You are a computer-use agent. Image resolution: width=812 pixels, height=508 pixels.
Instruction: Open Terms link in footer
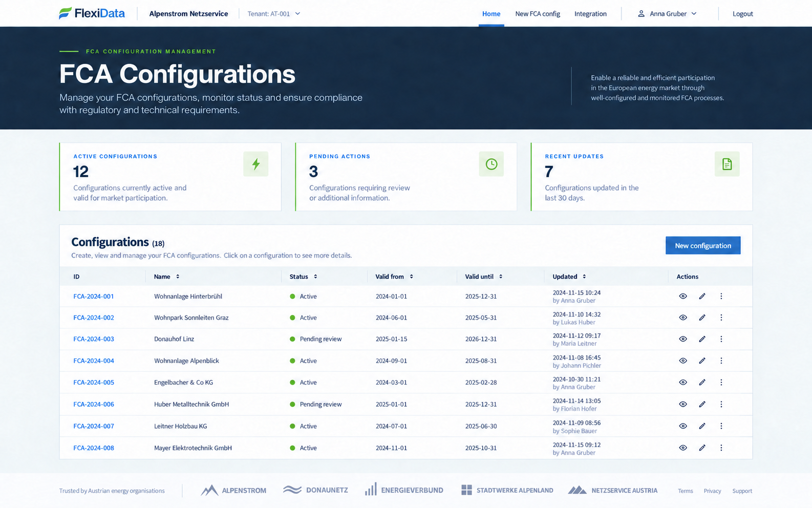click(685, 491)
